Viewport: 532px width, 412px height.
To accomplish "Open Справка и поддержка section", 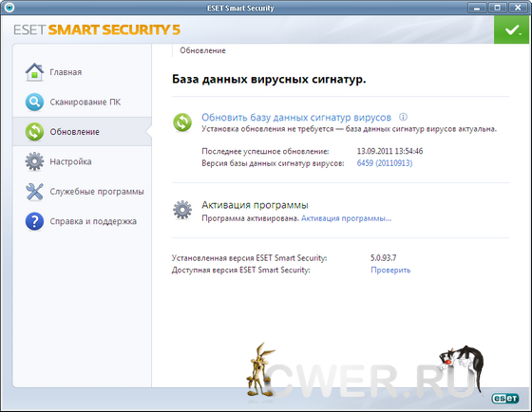I will (x=82, y=221).
